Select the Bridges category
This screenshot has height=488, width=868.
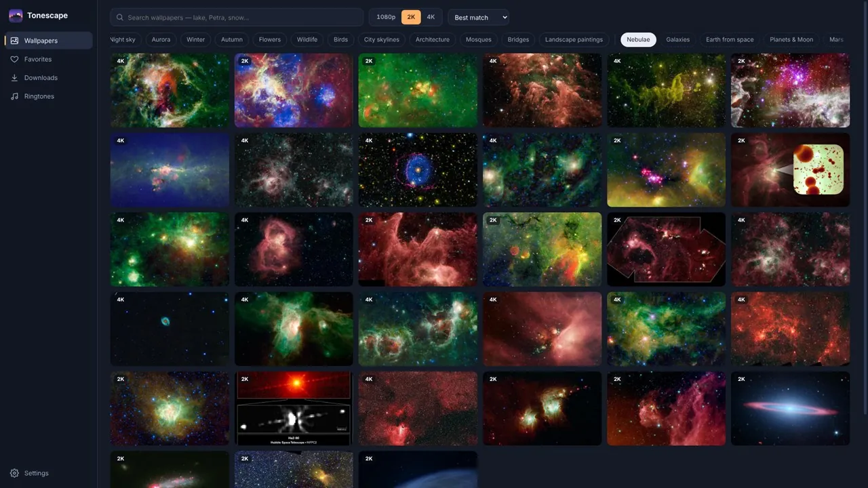(519, 39)
